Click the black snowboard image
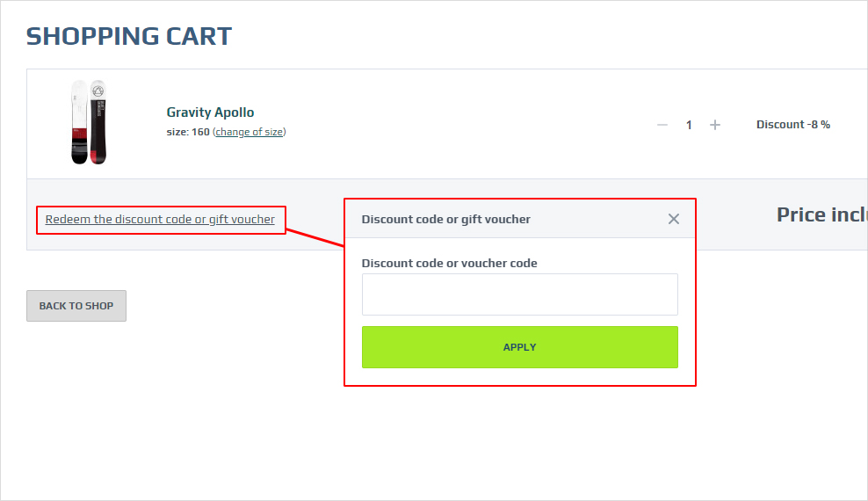 [x=98, y=122]
